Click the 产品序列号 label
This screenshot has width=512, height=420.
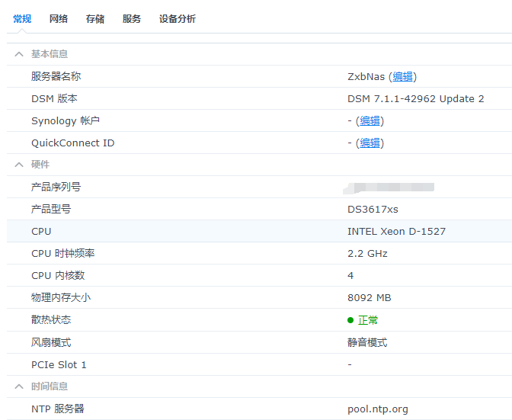tap(56, 187)
